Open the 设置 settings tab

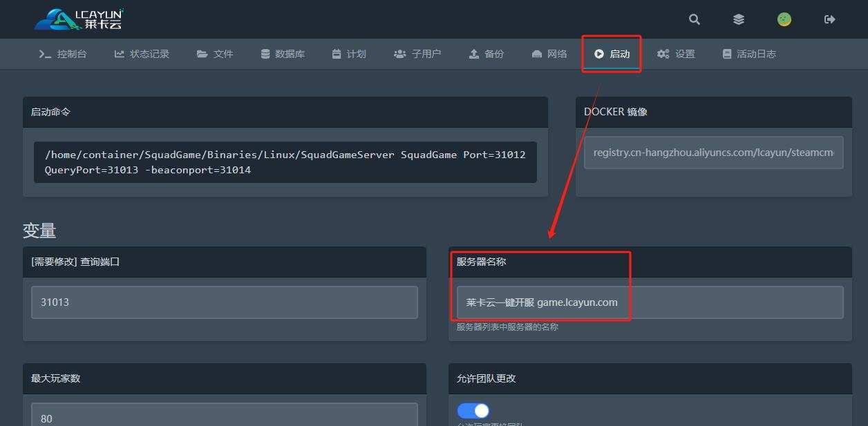pos(676,54)
